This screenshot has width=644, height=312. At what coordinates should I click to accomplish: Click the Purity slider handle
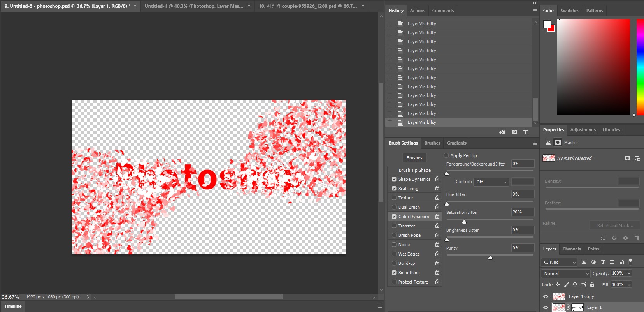pos(490,258)
